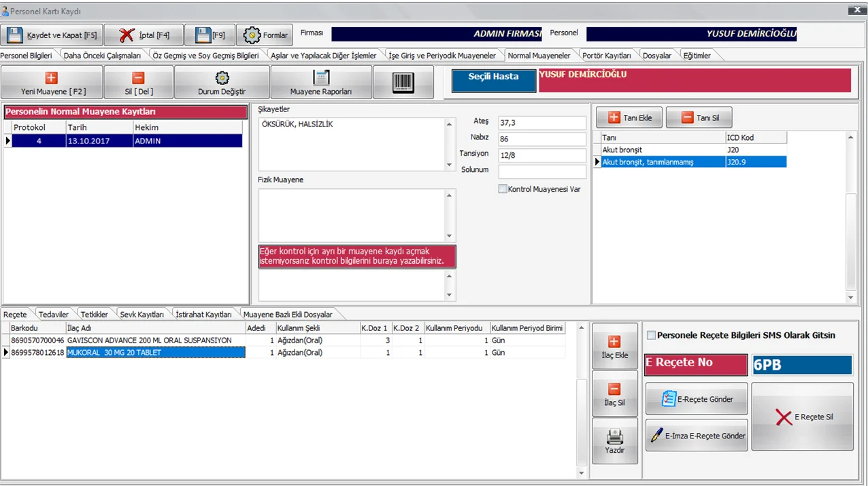Select the Reçete bottom tab

pyautogui.click(x=15, y=315)
